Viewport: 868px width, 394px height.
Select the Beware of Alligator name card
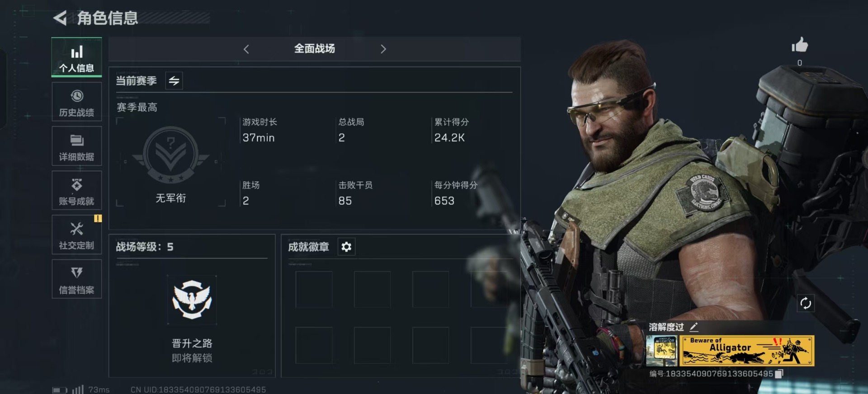[746, 351]
